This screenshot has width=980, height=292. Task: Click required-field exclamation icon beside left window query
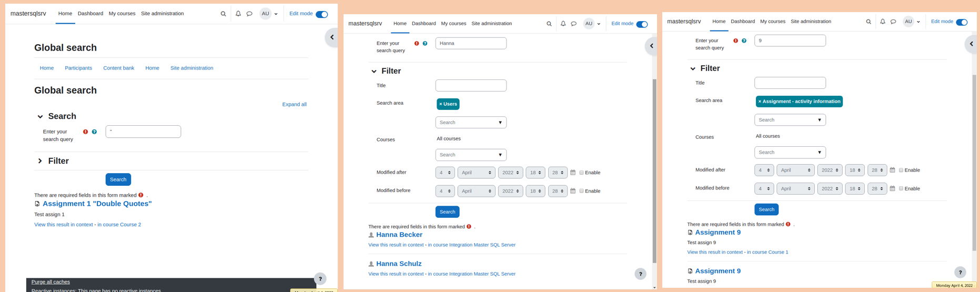[86, 132]
